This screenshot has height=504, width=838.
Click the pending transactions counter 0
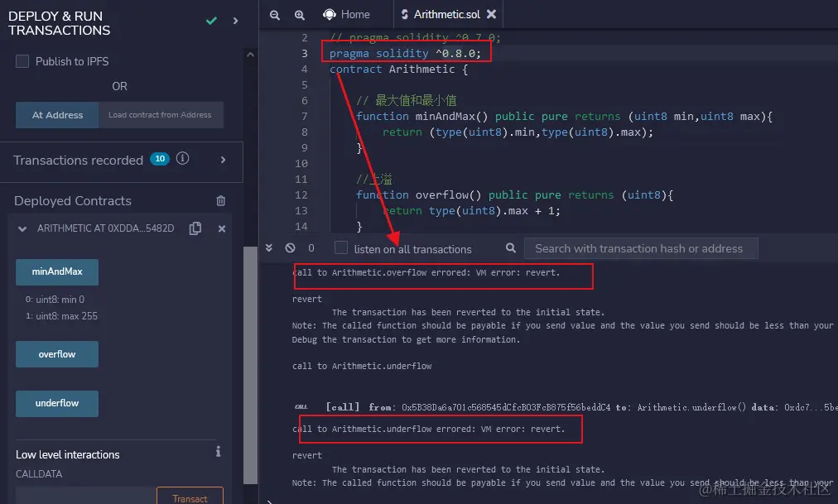tap(311, 248)
